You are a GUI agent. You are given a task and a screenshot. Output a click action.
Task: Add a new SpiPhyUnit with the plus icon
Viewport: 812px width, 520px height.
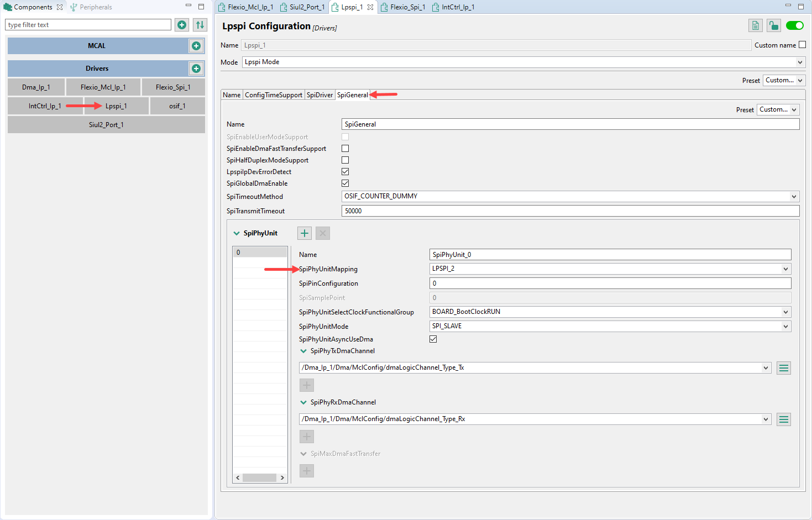304,233
